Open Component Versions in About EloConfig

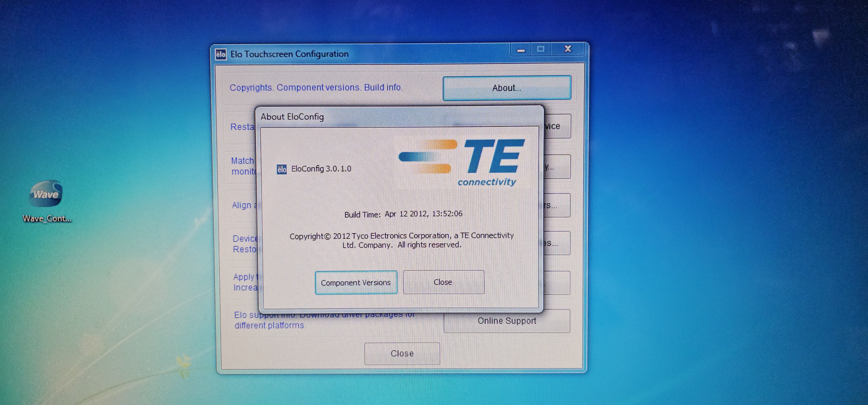point(356,283)
